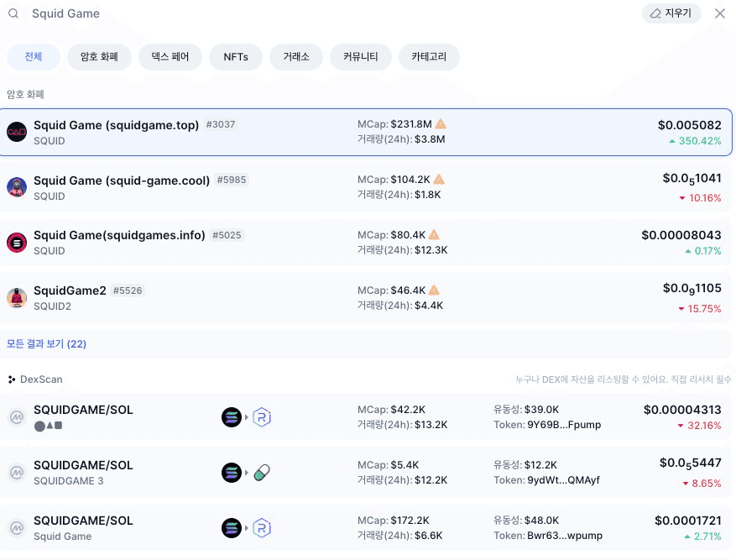
Task: Click the price $0.005082
Action: pos(690,125)
